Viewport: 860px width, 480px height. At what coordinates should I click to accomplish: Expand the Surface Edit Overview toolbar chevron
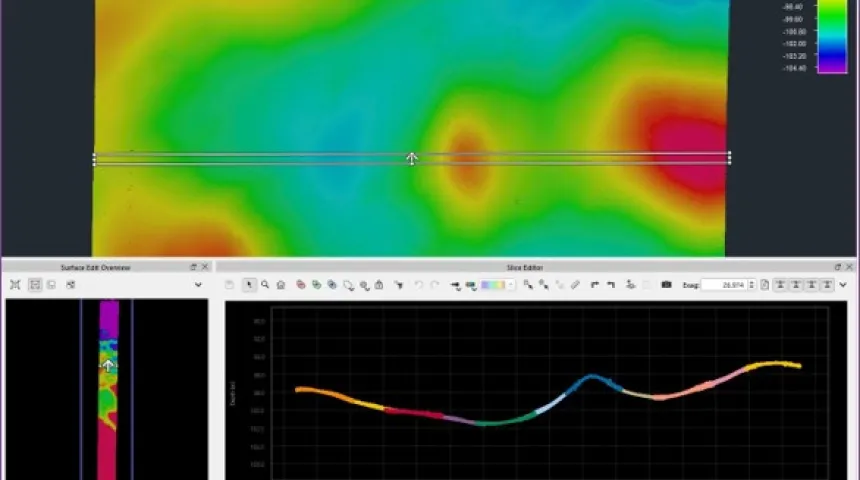pyautogui.click(x=198, y=285)
